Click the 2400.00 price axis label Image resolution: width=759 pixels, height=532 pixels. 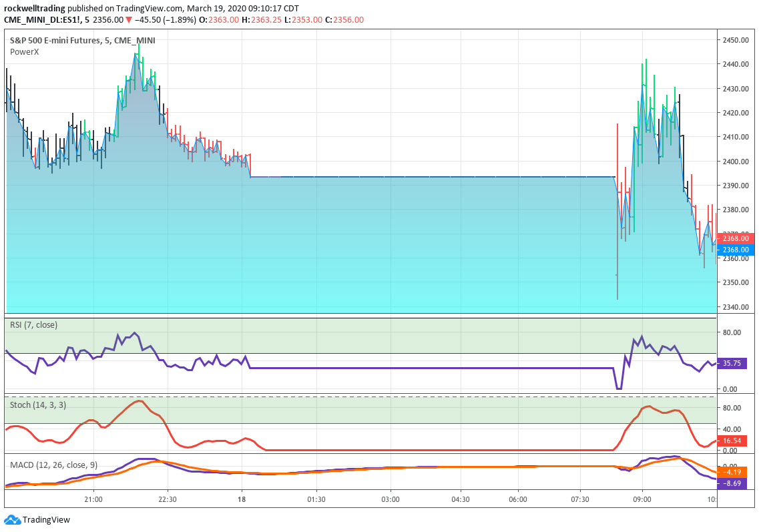[x=736, y=161]
